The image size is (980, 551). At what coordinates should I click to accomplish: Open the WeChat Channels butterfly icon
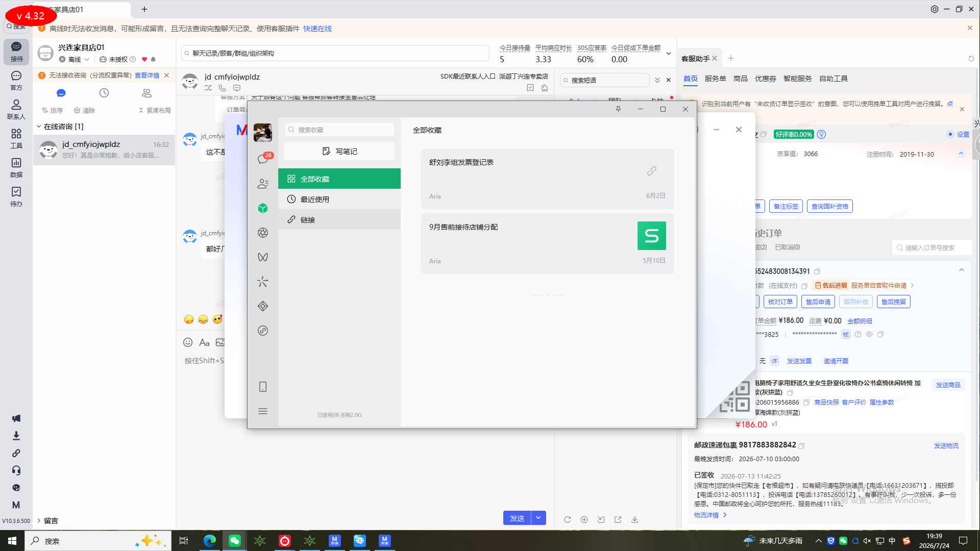(x=263, y=257)
